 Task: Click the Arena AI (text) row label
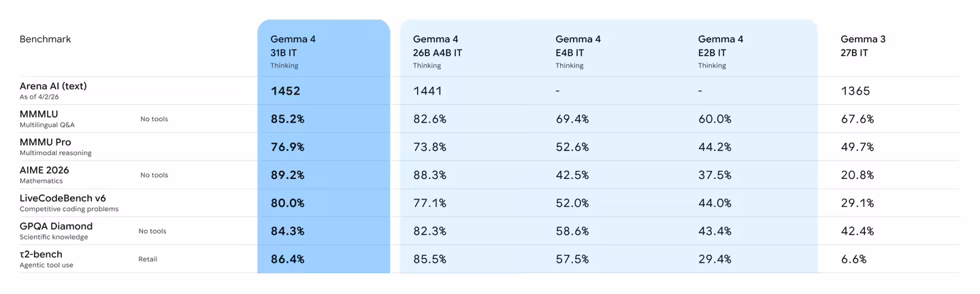click(53, 86)
